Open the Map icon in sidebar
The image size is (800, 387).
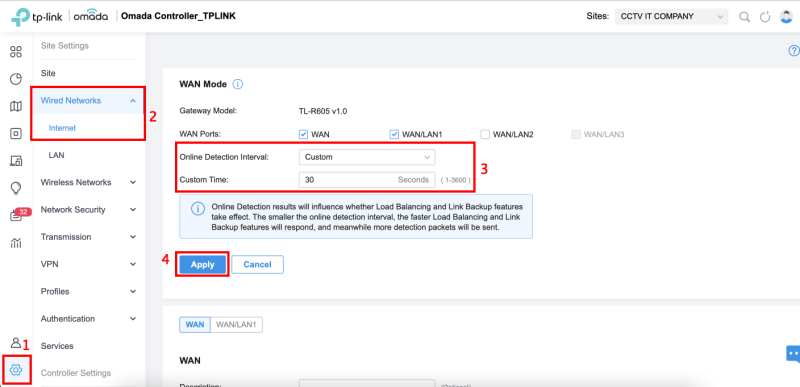tap(16, 106)
